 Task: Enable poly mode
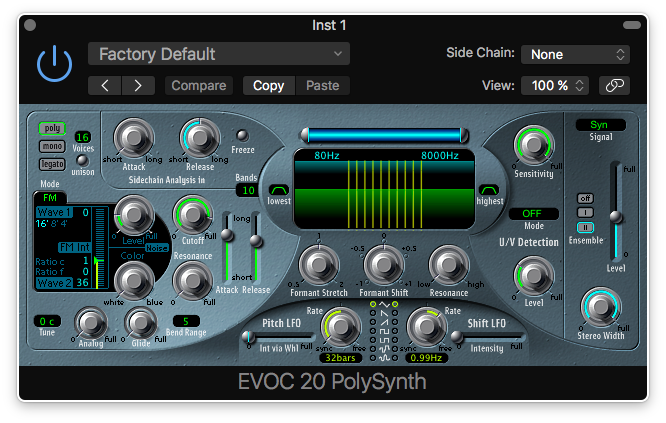[x=52, y=128]
